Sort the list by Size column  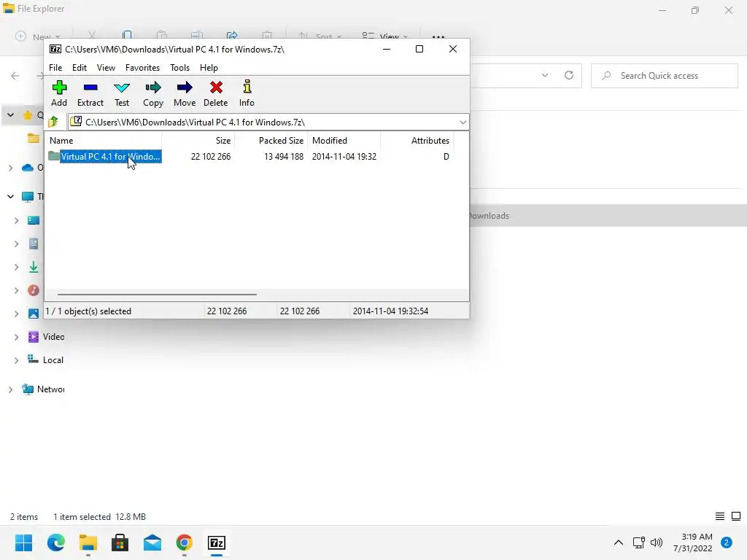click(x=198, y=141)
